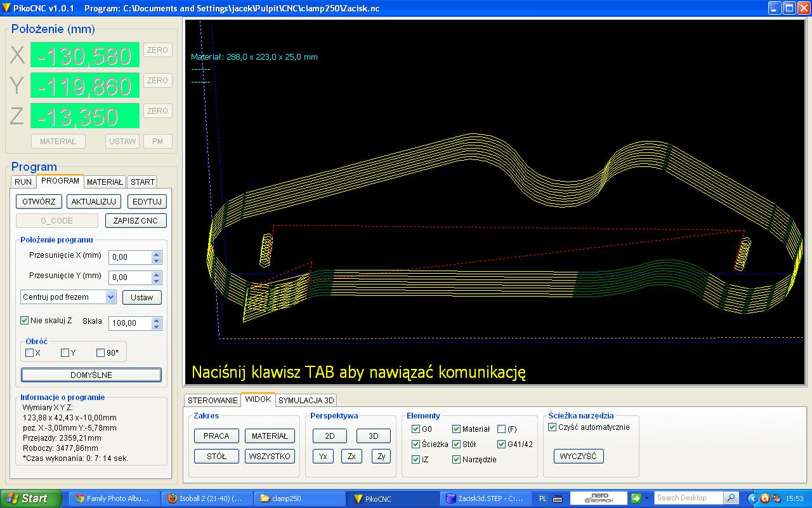Click the Y position readout -119,860

[x=84, y=85]
